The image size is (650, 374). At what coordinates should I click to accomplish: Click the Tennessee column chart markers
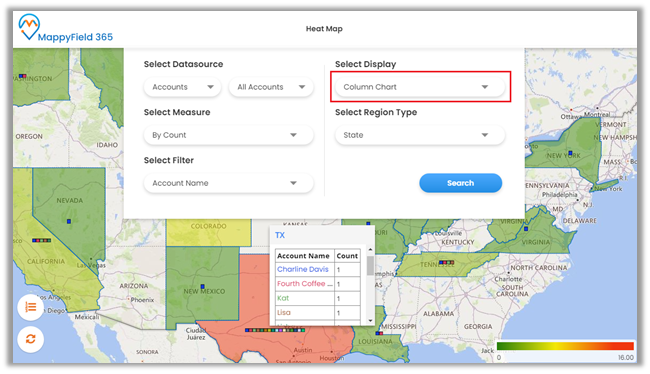pos(446,262)
